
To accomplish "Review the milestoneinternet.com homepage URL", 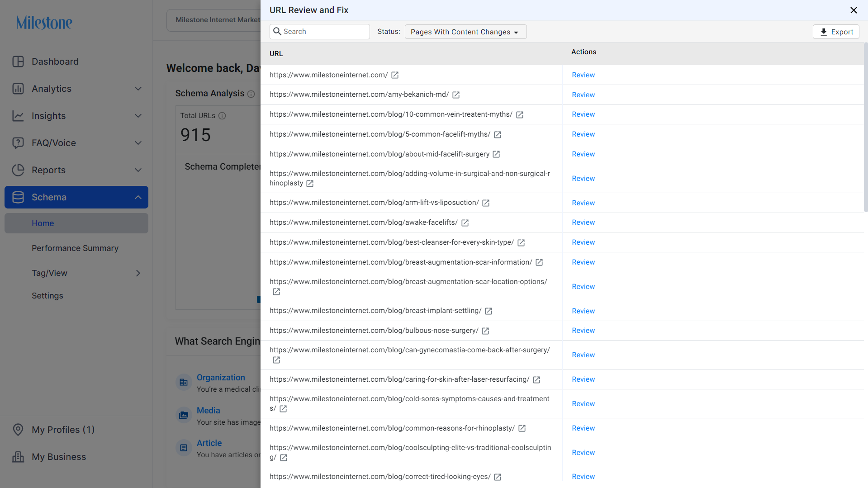I will 583,75.
